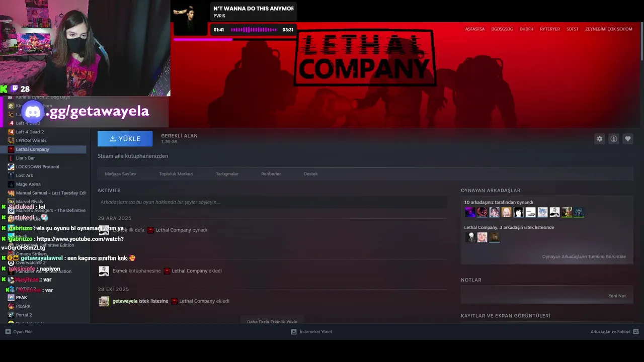The image size is (644, 362).
Task: Select ASFASFSA collection link at top
Action: click(475, 29)
